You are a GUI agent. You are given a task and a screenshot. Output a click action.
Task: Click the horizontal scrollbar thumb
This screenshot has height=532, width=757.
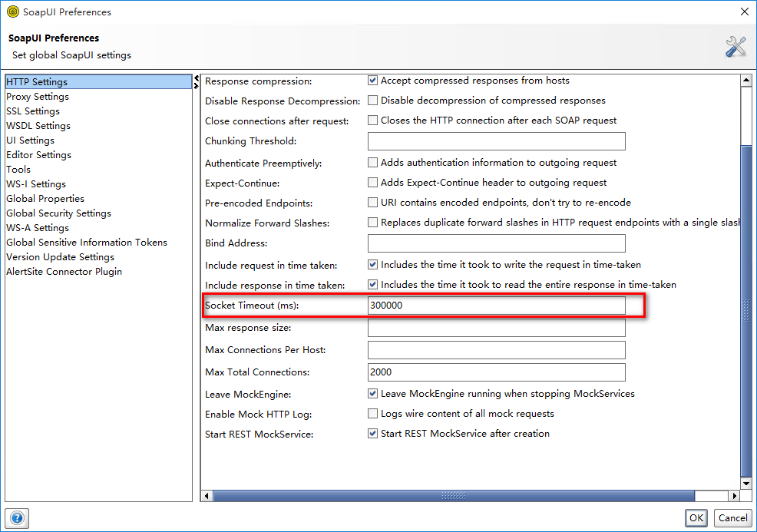454,496
